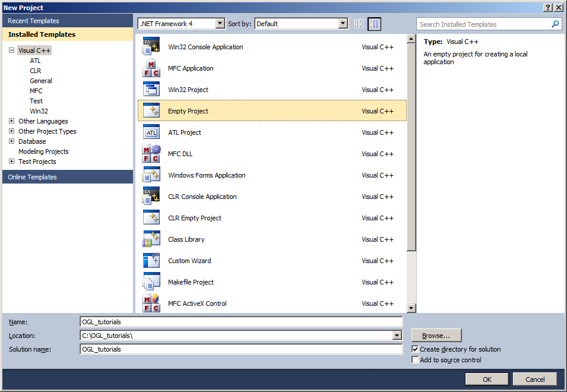Choose the ATL Project template icon

click(151, 132)
